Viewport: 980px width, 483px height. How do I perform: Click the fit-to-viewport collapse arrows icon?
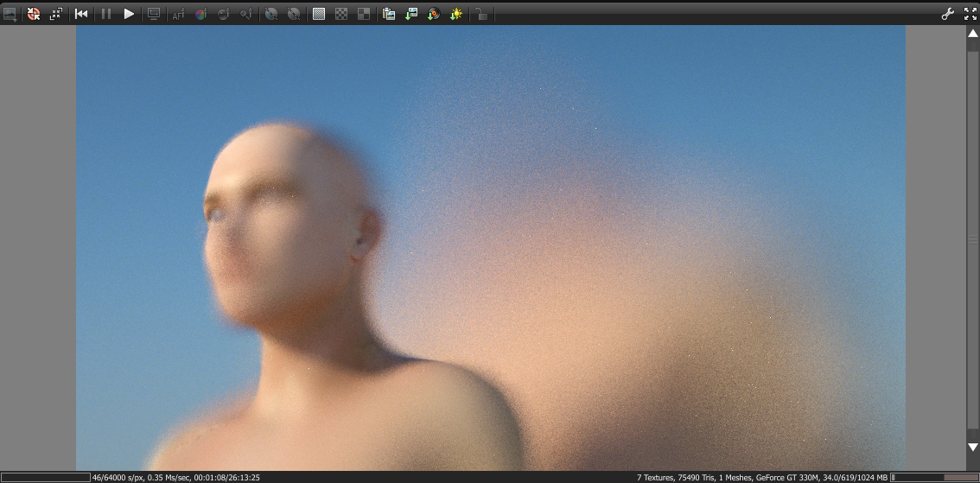point(56,14)
